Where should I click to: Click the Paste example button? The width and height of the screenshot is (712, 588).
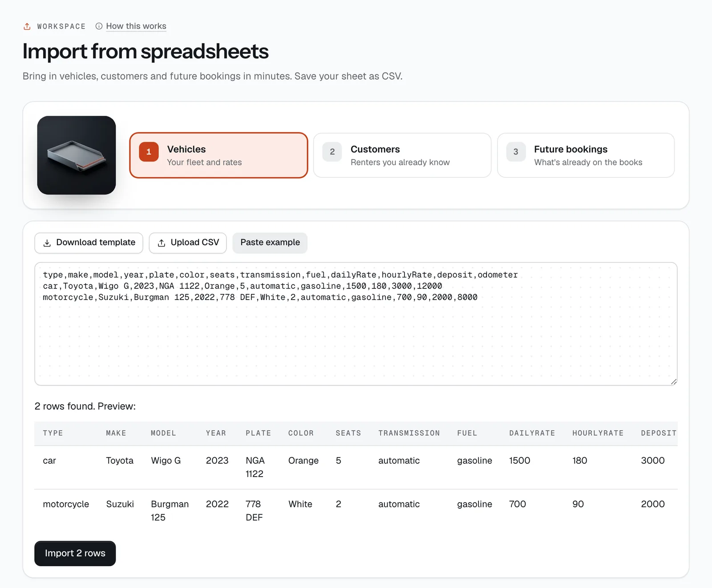pyautogui.click(x=270, y=243)
